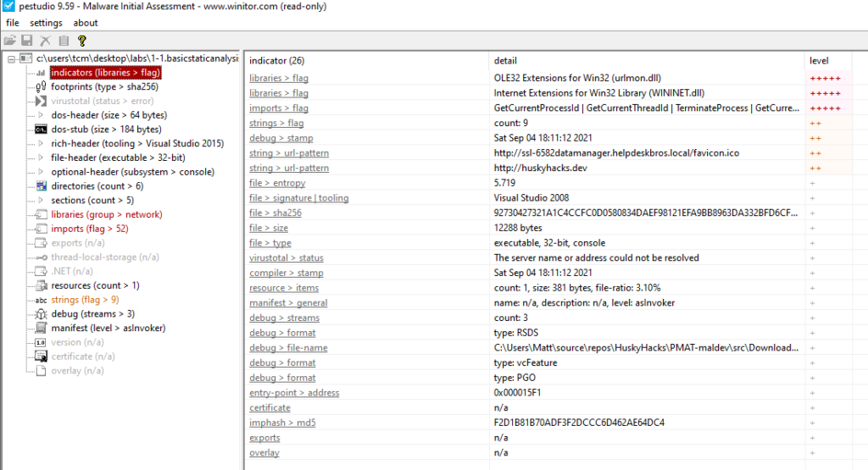Open the file menu
Viewport: 868px width, 470px height.
(12, 23)
